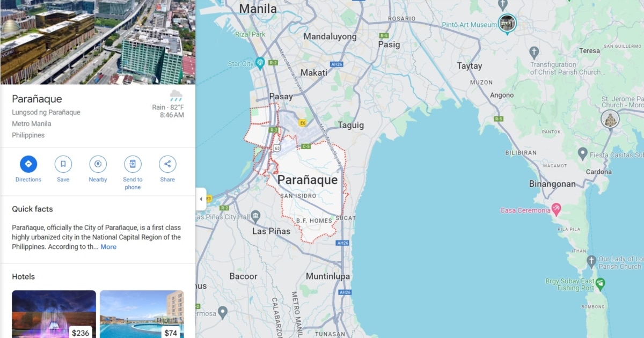Open the Parañaque header photo

[98, 42]
